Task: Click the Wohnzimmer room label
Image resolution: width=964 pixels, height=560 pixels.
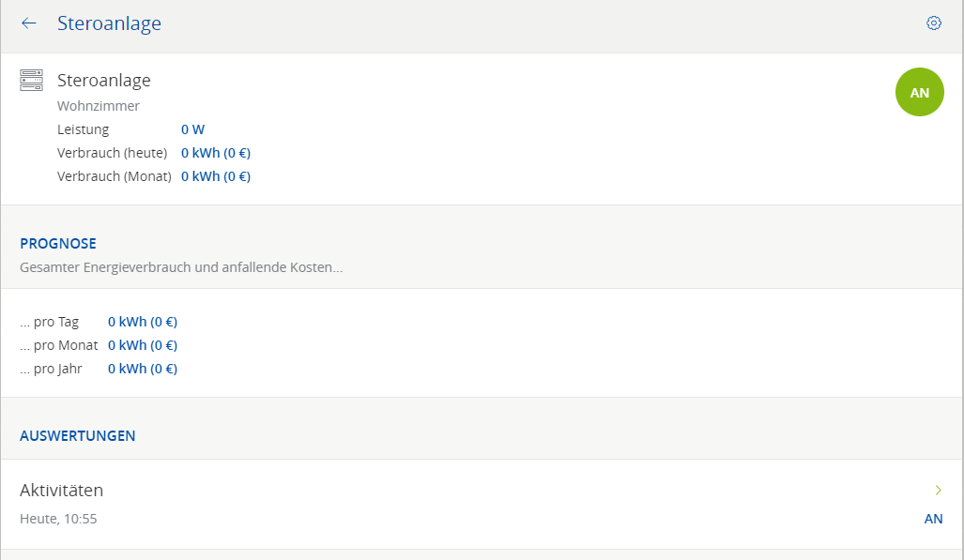Action: (x=98, y=106)
